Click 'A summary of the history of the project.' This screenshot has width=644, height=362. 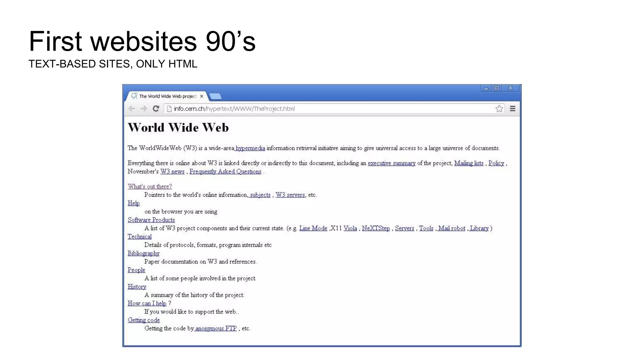194,295
